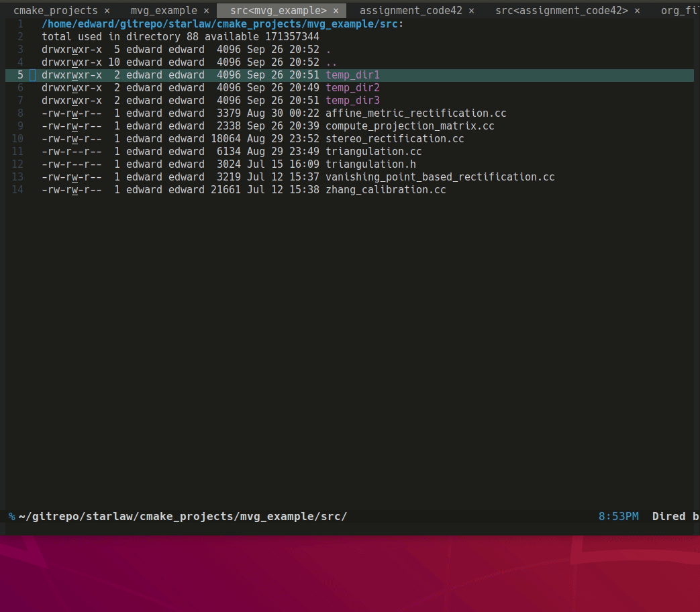Screen dimensions: 700x612
Task: Close the mvg_example tab
Action: (206, 11)
